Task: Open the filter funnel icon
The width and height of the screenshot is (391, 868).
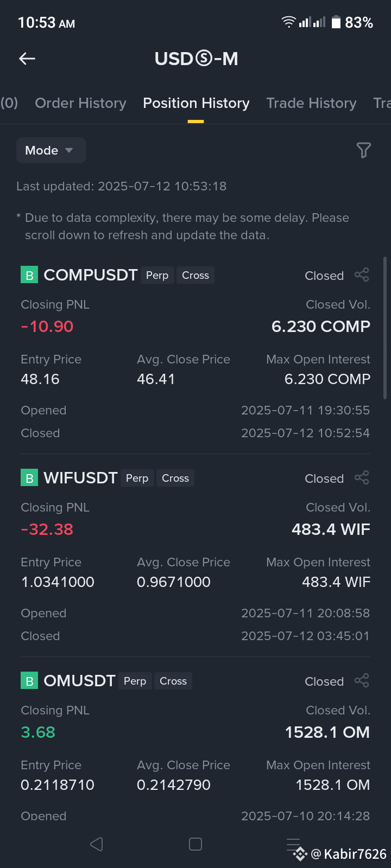Action: click(x=363, y=150)
